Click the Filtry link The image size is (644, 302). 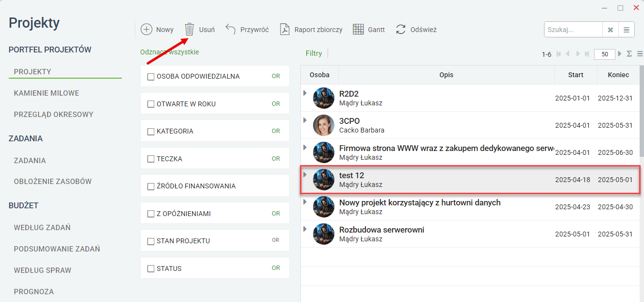(314, 53)
